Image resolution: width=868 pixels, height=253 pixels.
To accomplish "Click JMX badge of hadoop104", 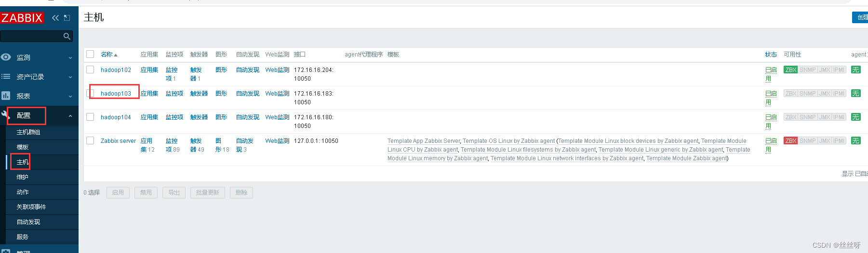I will pos(825,117).
